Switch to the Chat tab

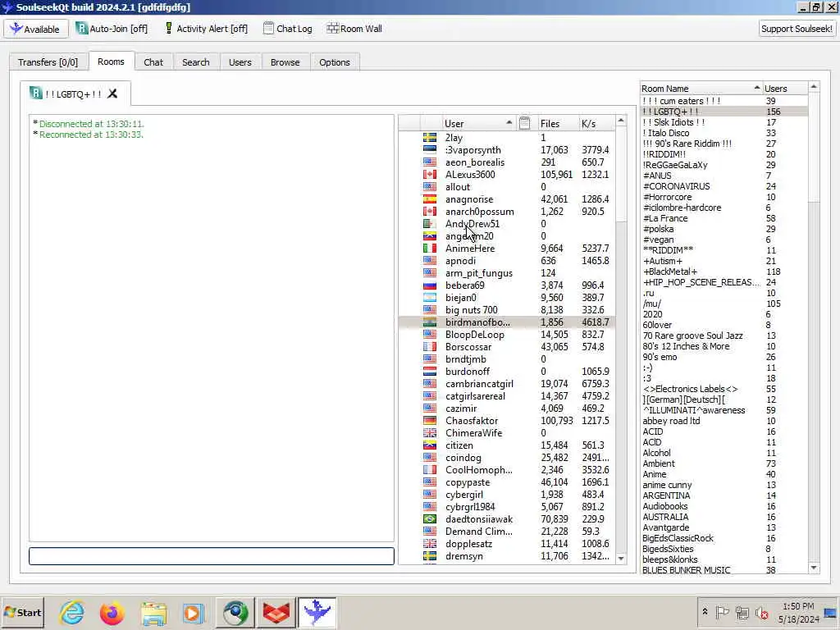click(153, 62)
